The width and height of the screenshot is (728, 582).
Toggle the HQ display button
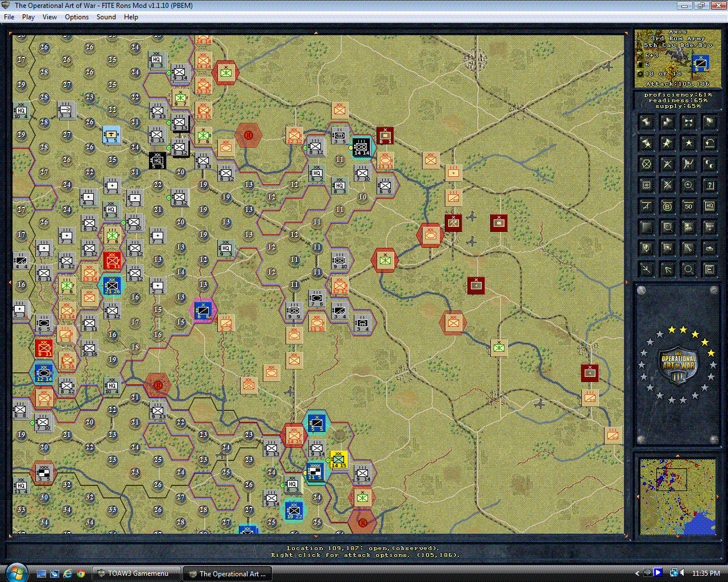pos(710,206)
